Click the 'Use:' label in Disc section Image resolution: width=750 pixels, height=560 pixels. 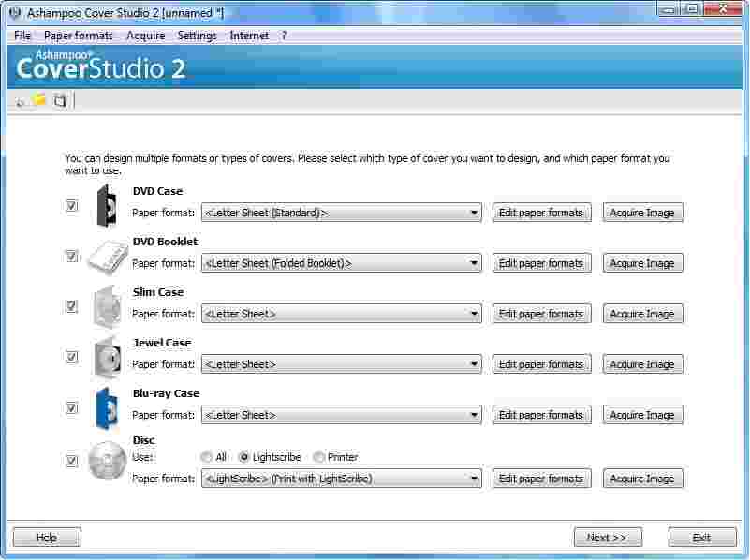point(142,457)
